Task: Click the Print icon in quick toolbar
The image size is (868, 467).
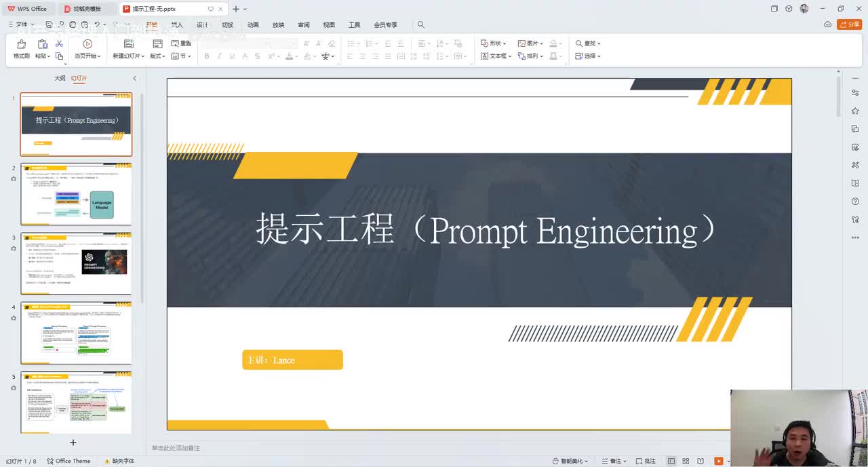Action: 72,24
